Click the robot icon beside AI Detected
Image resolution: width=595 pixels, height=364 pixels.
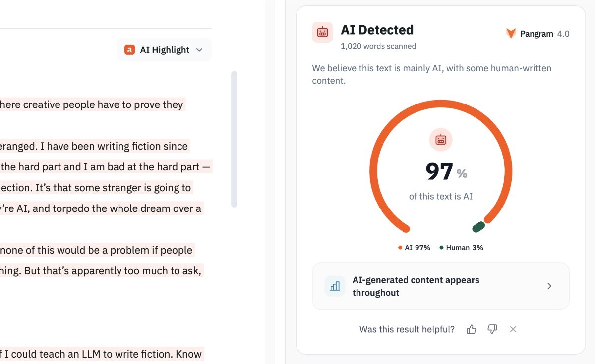[x=322, y=32]
